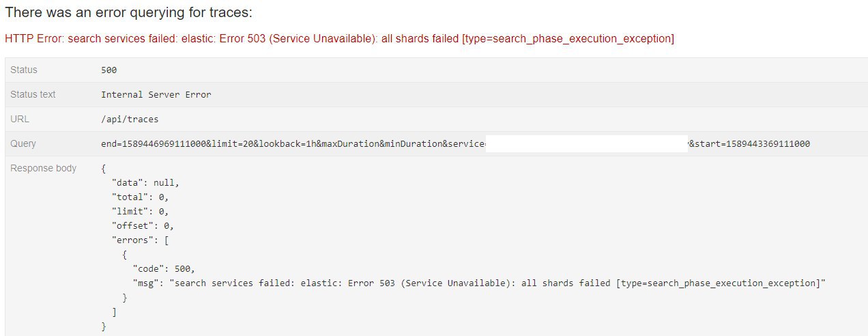Click the &start=1589443369111000 query parameter
Image resolution: width=868 pixels, height=336 pixels.
749,143
